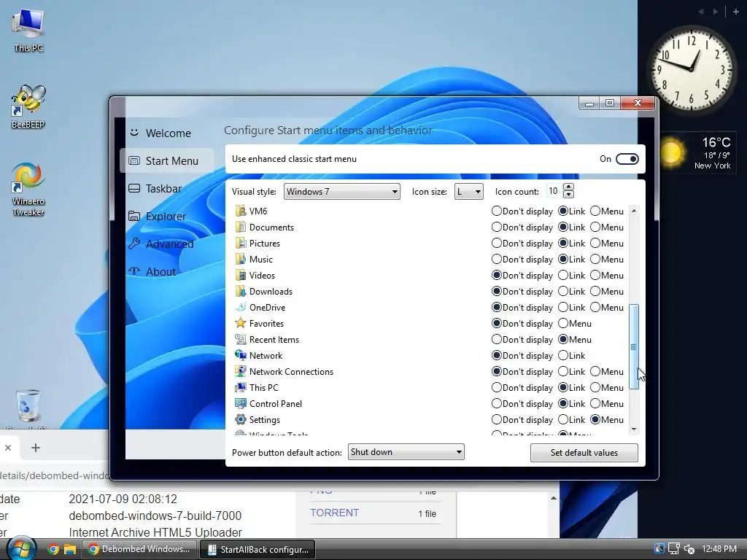Click the Music folder icon

[241, 260]
